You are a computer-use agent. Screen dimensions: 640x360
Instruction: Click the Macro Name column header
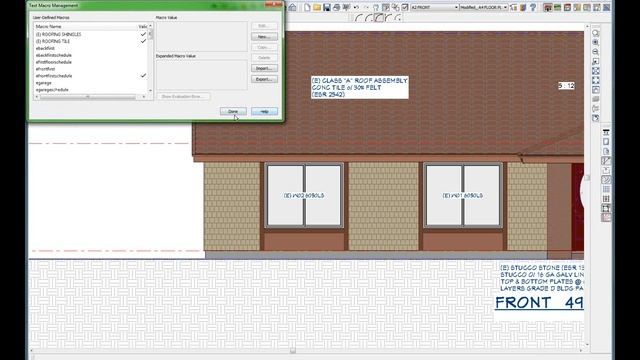[85, 27]
